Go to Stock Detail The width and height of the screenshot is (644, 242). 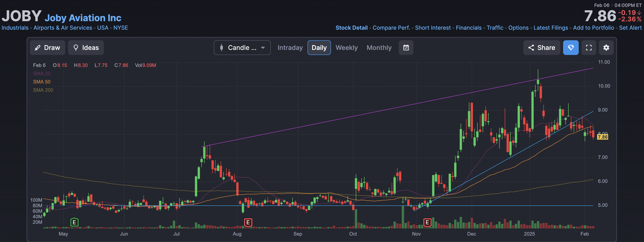[351, 28]
